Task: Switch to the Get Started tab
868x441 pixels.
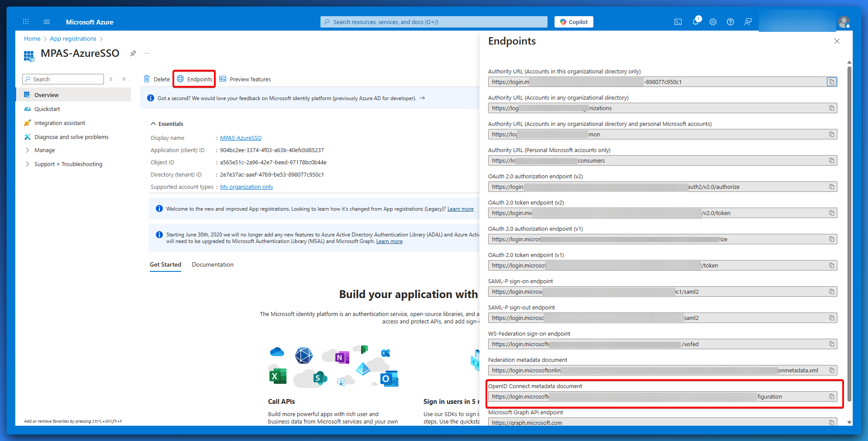Action: coord(165,264)
